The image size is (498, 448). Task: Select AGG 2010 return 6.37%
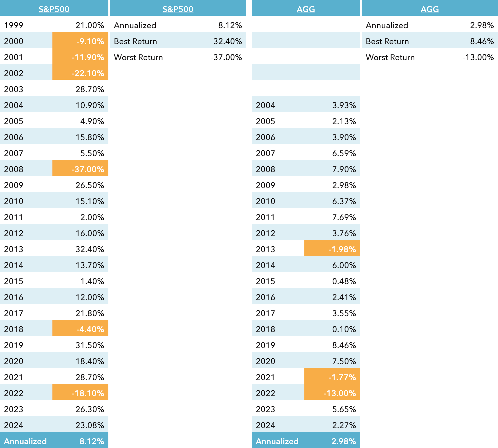[344, 201]
